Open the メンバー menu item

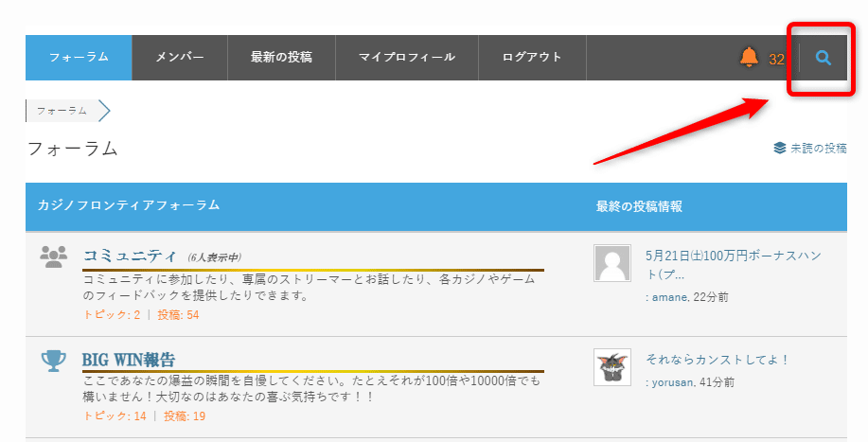pyautogui.click(x=180, y=58)
